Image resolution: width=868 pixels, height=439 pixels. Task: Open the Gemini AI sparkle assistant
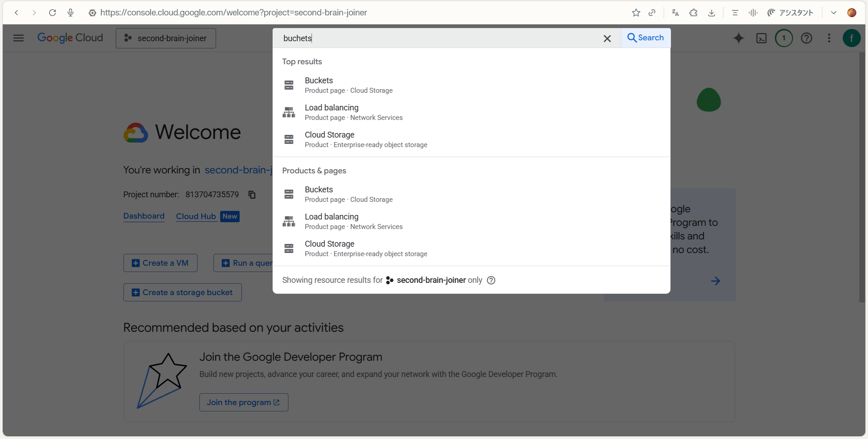coord(738,38)
